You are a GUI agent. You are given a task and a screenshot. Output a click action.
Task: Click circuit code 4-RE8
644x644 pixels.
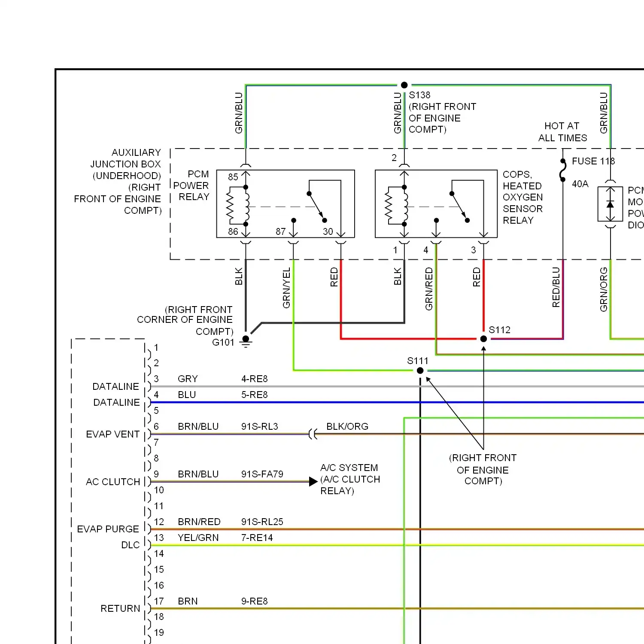click(x=254, y=379)
